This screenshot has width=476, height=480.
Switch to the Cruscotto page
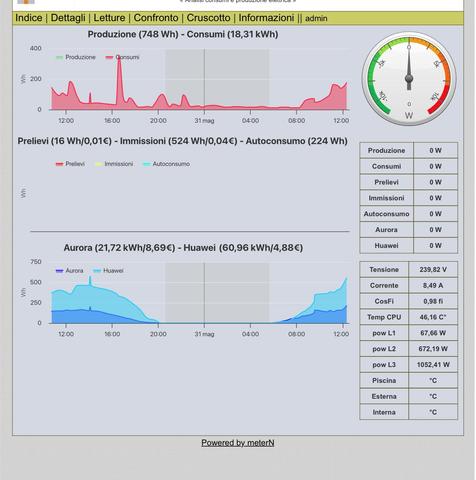tap(208, 18)
